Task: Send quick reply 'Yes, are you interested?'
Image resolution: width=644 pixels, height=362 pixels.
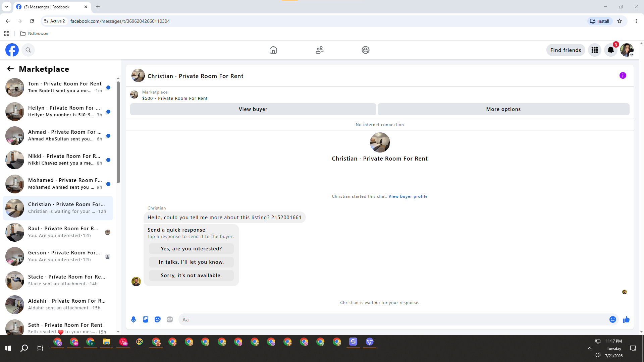Action: pyautogui.click(x=191, y=249)
